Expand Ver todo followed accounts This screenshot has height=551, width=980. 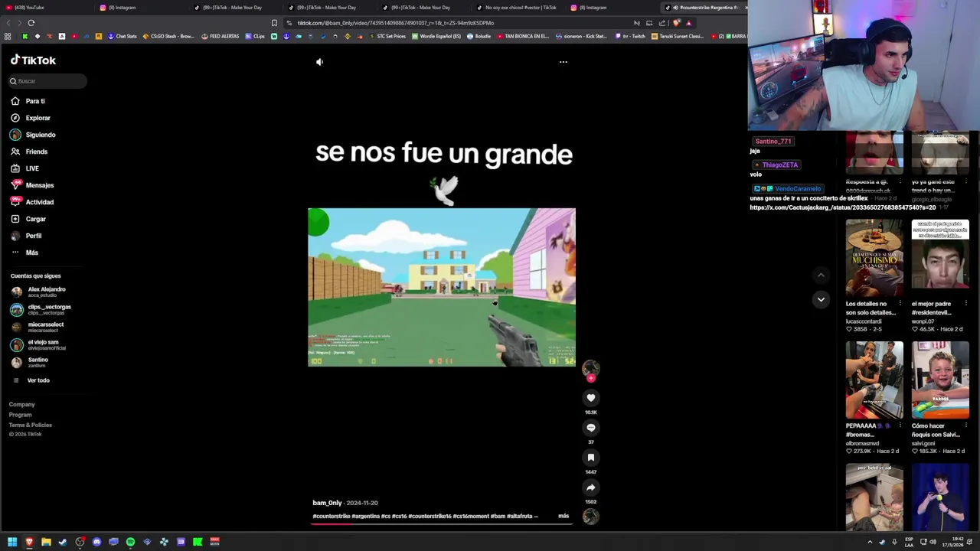[x=31, y=380]
